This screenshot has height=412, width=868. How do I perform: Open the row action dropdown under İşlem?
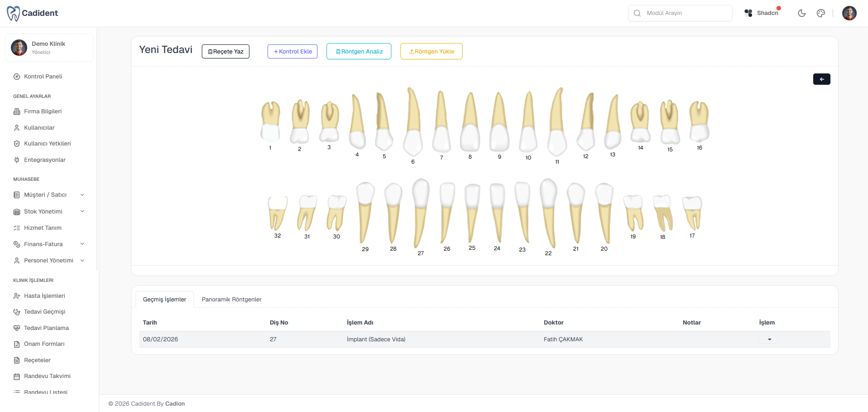pyautogui.click(x=769, y=339)
